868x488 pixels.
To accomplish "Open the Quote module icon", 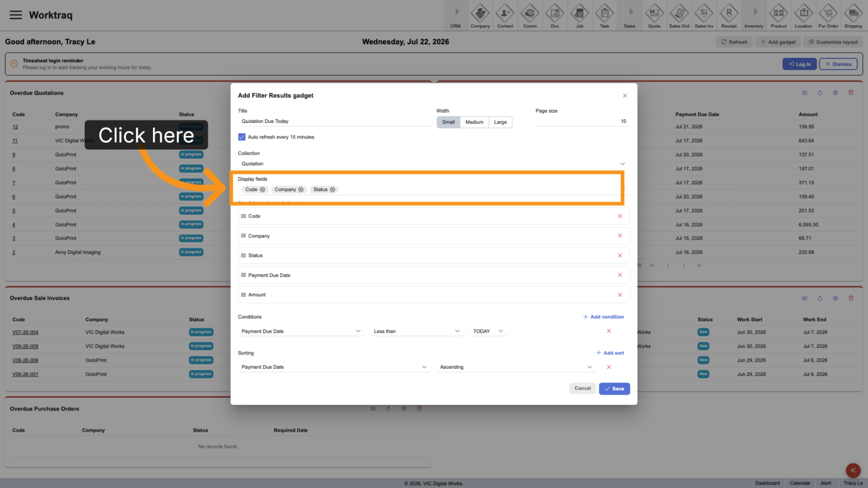I will click(654, 16).
